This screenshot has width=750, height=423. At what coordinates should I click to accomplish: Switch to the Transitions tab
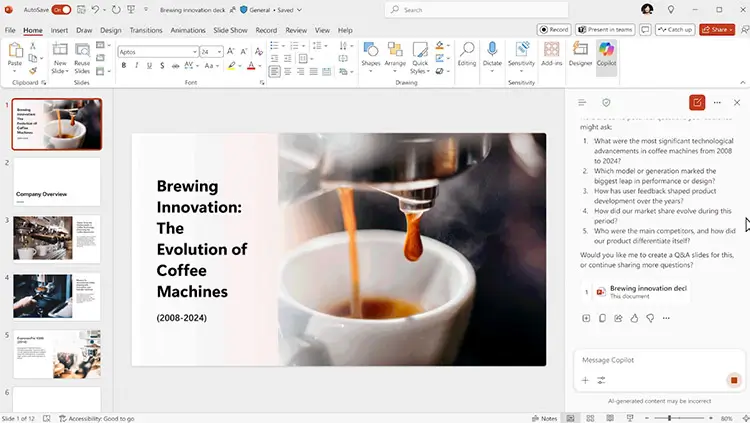(x=146, y=30)
